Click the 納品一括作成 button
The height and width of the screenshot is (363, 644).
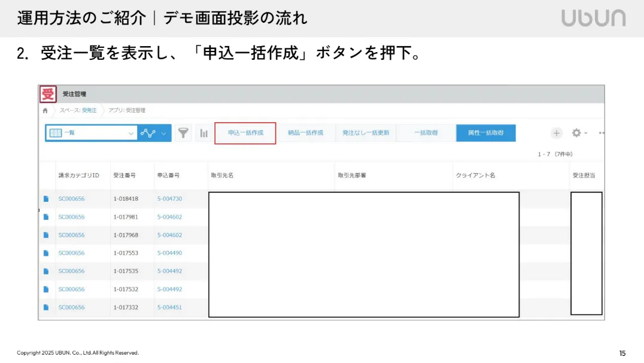306,133
